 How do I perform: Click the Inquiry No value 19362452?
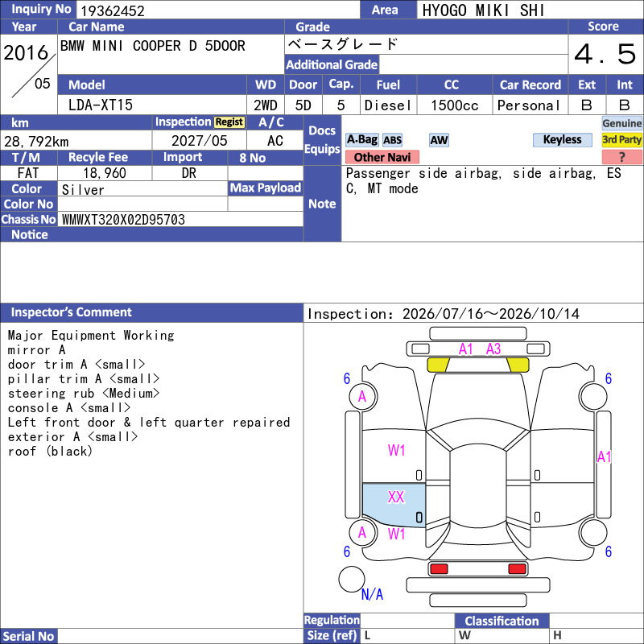coord(113,10)
